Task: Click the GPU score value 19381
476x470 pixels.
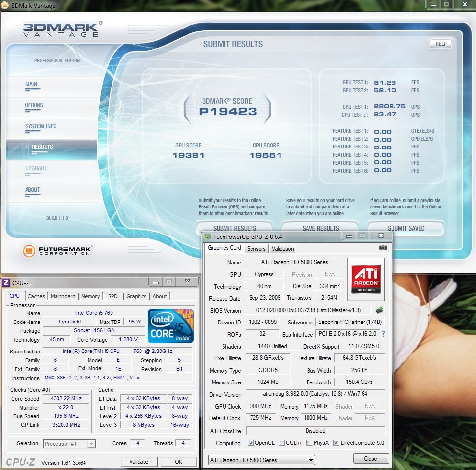Action: click(x=189, y=155)
